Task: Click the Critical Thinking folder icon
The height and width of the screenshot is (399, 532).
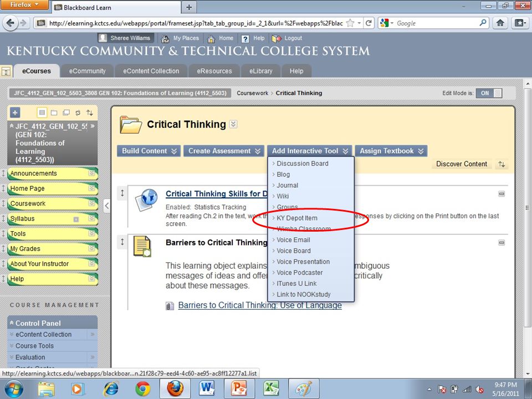Action: 131,125
